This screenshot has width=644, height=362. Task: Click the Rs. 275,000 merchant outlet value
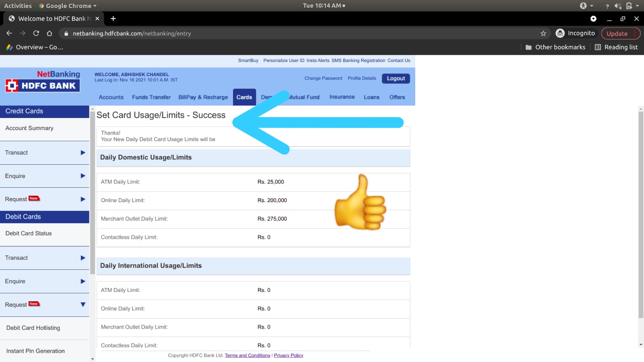click(x=272, y=219)
